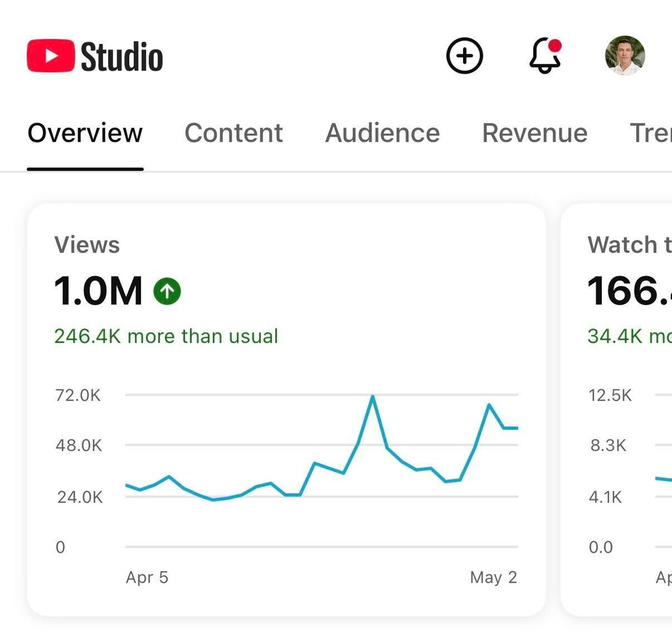Click the YouTube Studio logo

point(95,56)
